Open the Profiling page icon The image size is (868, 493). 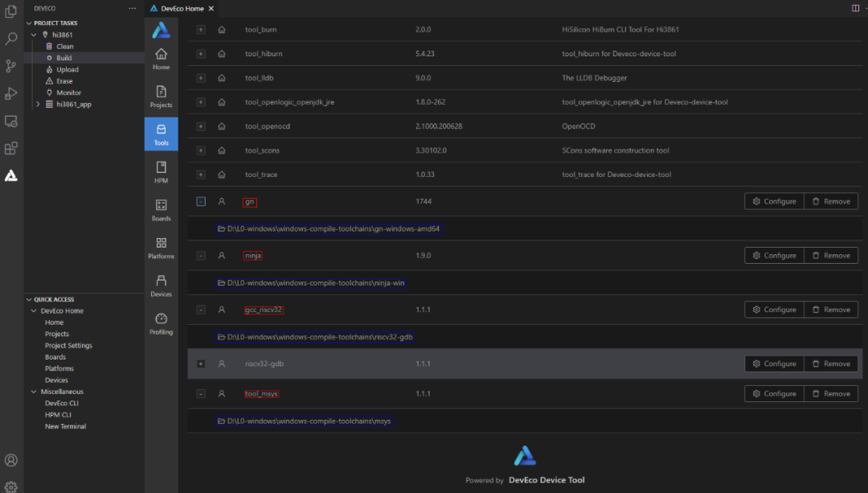[161, 323]
